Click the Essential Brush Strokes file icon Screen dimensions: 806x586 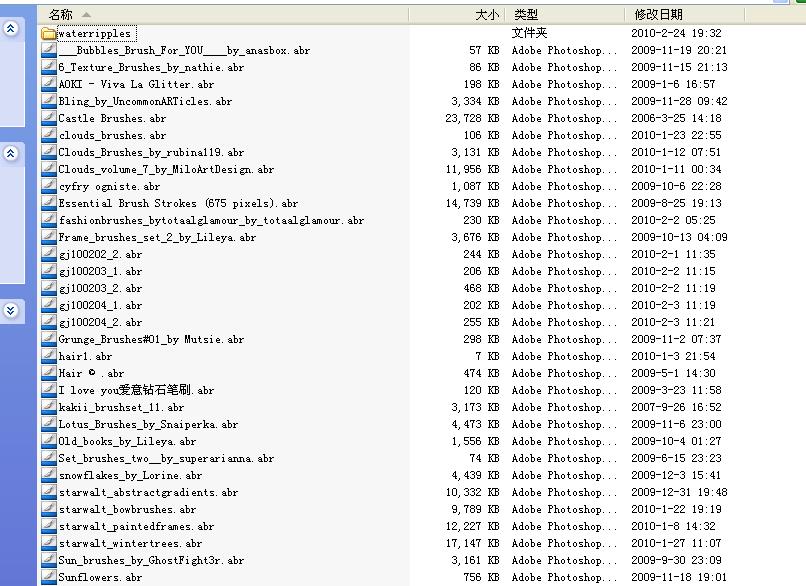(49, 203)
